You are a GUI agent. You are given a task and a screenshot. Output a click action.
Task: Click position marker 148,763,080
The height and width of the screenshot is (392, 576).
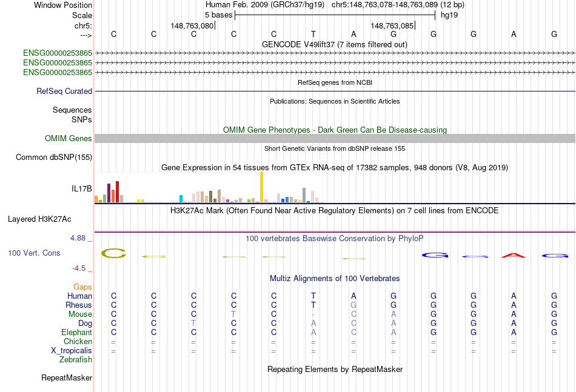pos(192,25)
